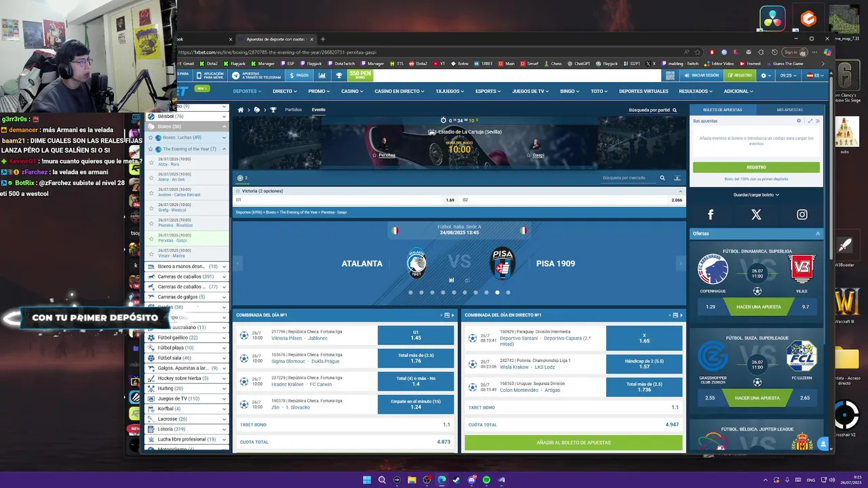Click the market search magnifier icon
868x488 pixels.
663,178
